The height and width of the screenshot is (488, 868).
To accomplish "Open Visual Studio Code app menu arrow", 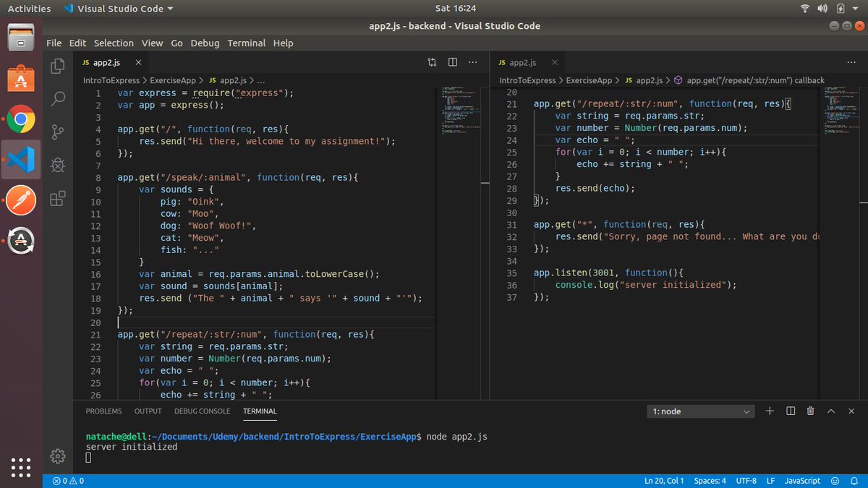I will point(170,9).
